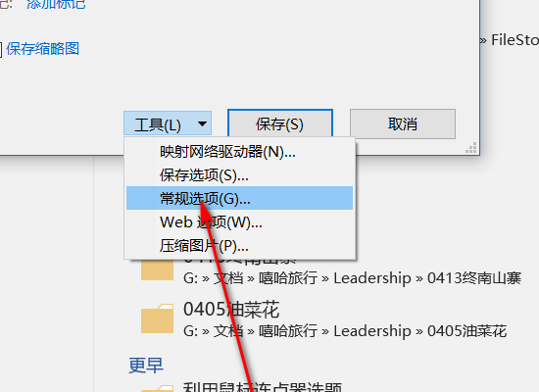Toggle the 保存缩略图 checkbox
539x392 pixels.
1,50
